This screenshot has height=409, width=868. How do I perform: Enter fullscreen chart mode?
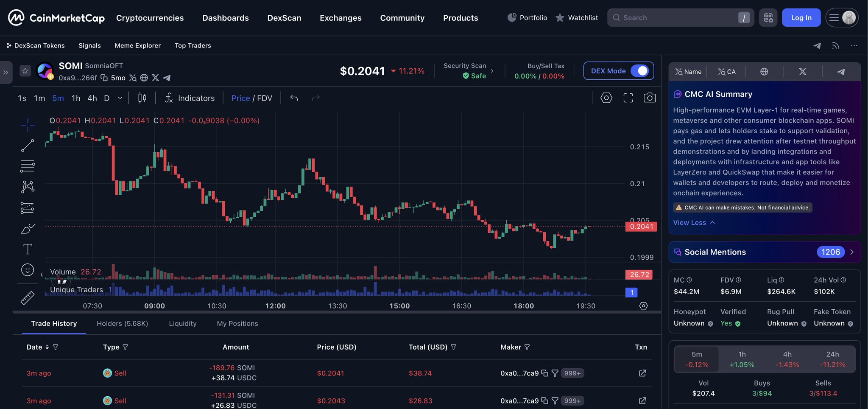(628, 98)
